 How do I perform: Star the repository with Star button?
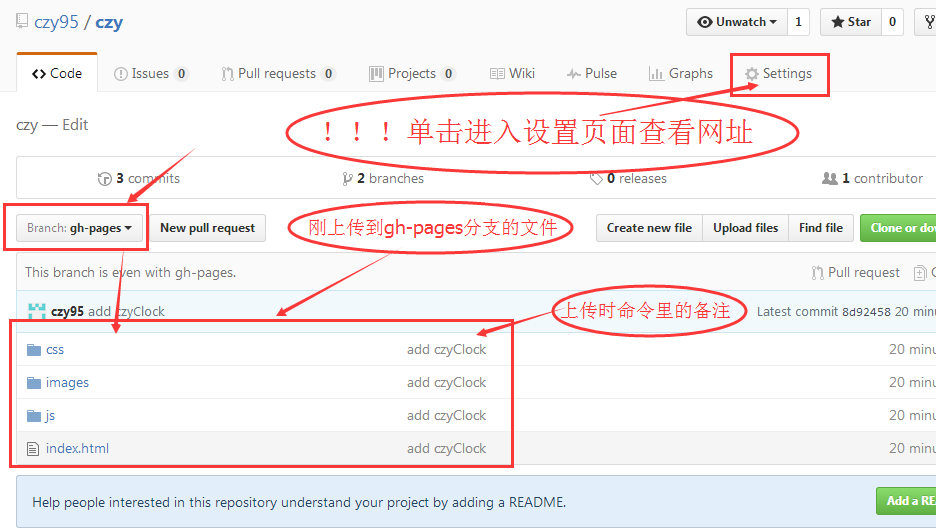(851, 22)
